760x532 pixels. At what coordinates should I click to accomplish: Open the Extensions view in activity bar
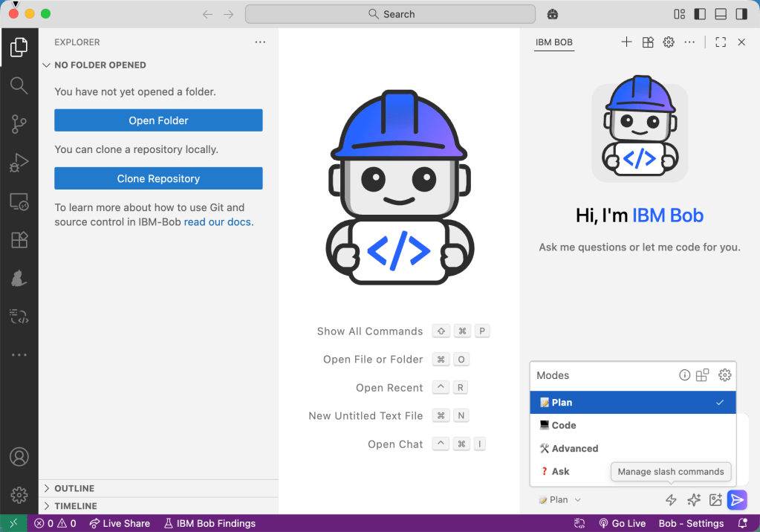point(19,240)
